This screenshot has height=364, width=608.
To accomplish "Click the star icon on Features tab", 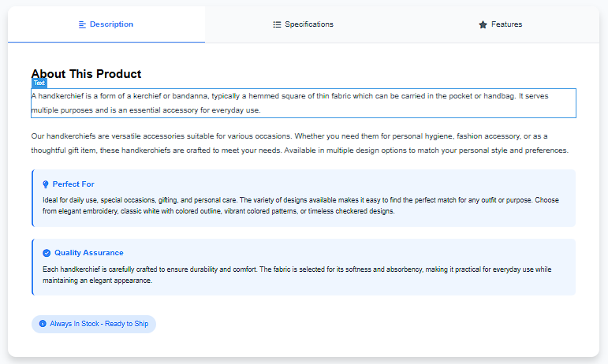I will point(483,24).
